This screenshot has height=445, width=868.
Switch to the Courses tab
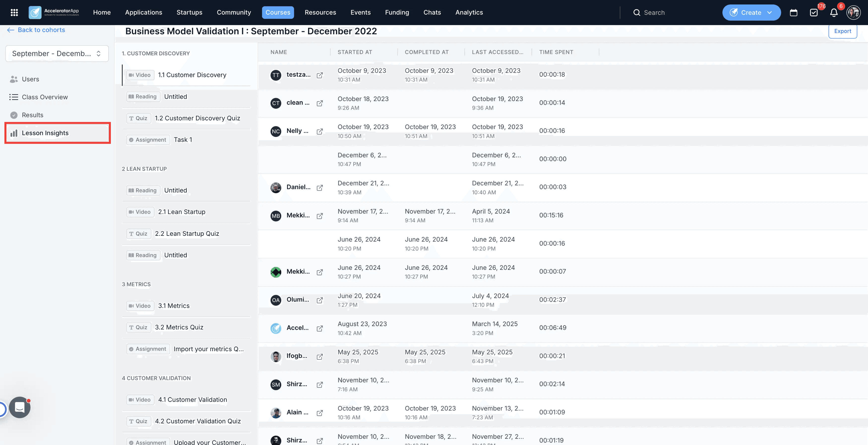pyautogui.click(x=278, y=12)
